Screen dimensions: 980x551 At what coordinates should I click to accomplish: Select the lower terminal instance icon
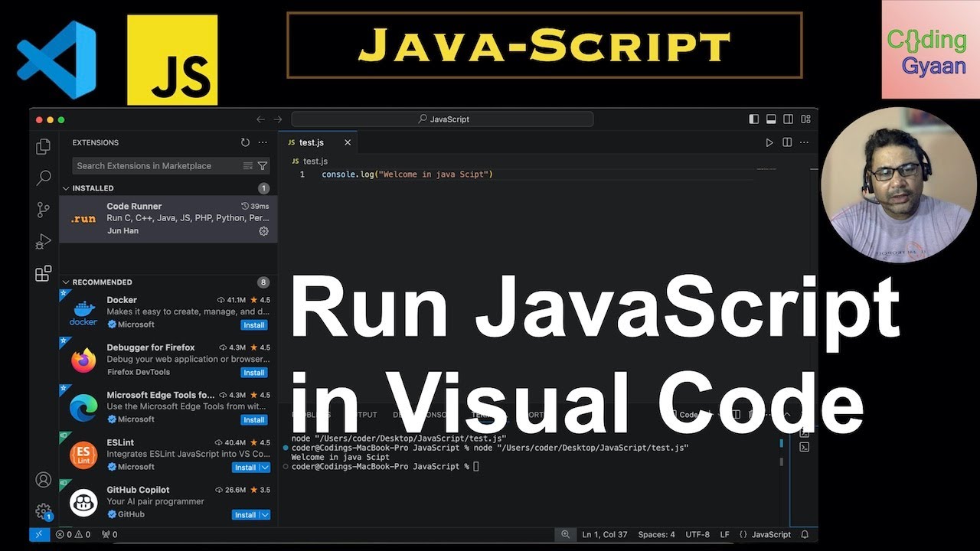[x=805, y=447]
